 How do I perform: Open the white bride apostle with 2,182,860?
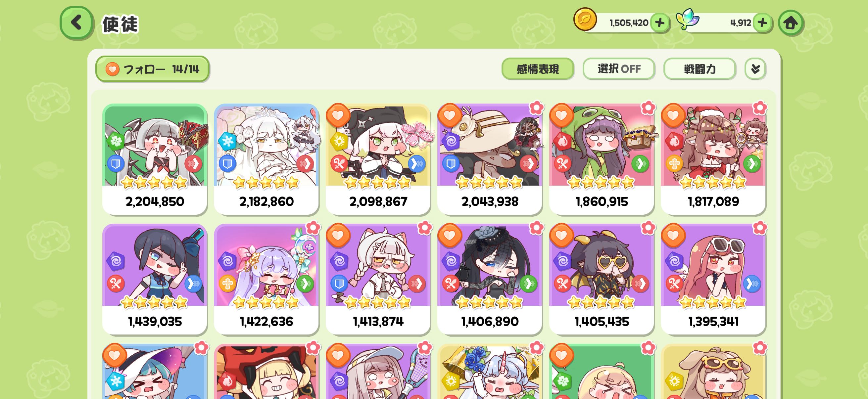pos(266,159)
